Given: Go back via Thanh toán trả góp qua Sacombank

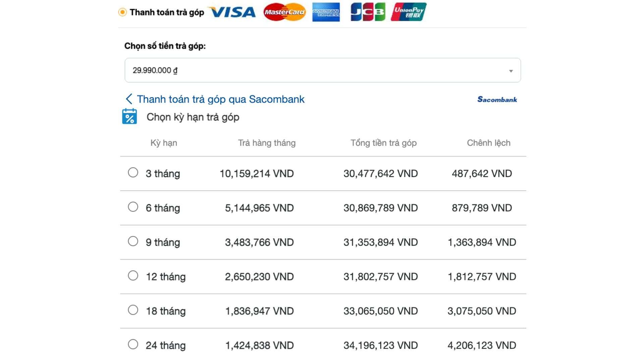Looking at the screenshot, I should coord(220,99).
